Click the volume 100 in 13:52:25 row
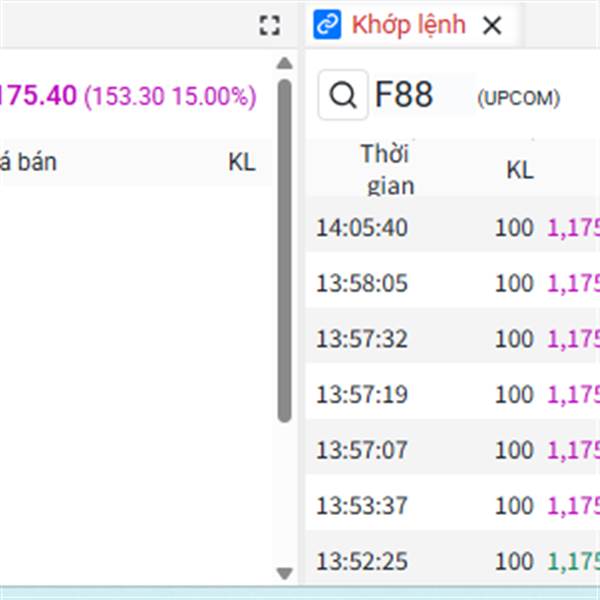Screen dimensions: 600x600 pos(514,561)
